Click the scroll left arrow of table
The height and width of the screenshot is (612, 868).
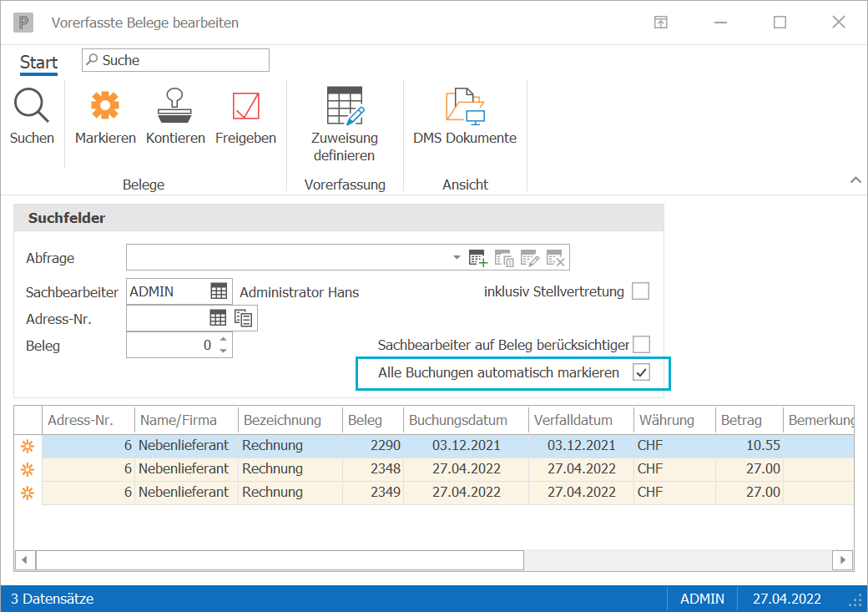click(24, 560)
